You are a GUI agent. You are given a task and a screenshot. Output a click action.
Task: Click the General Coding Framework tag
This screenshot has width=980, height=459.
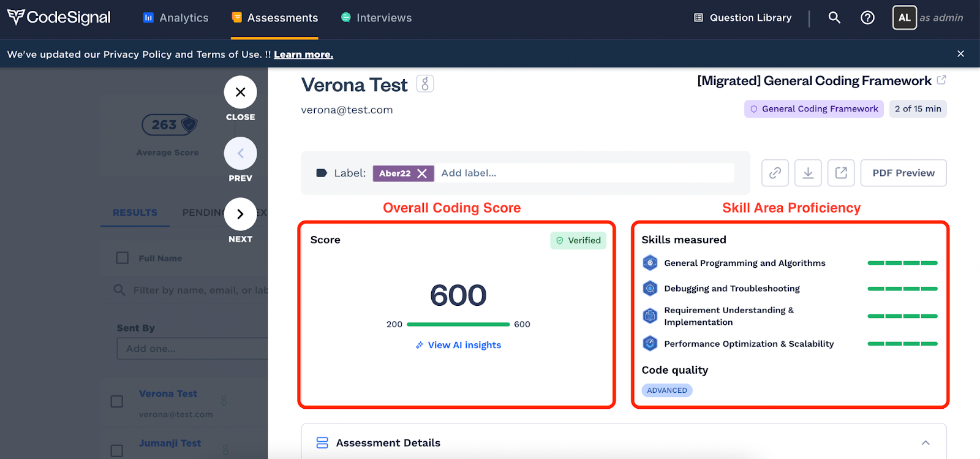pos(813,109)
